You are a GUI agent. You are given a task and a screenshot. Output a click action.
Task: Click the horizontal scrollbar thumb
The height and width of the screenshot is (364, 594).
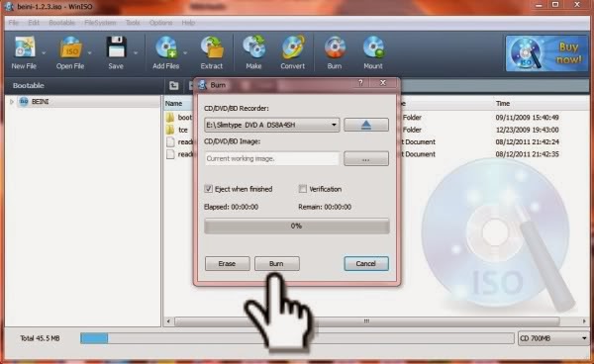[x=366, y=321]
